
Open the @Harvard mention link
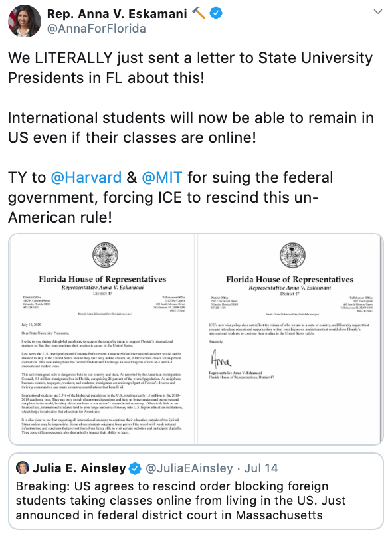(x=86, y=177)
